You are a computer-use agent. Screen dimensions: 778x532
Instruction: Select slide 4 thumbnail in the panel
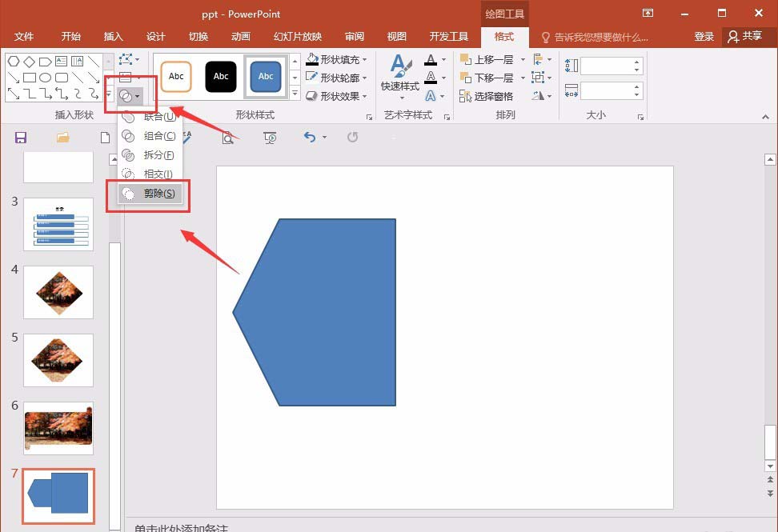click(58, 292)
